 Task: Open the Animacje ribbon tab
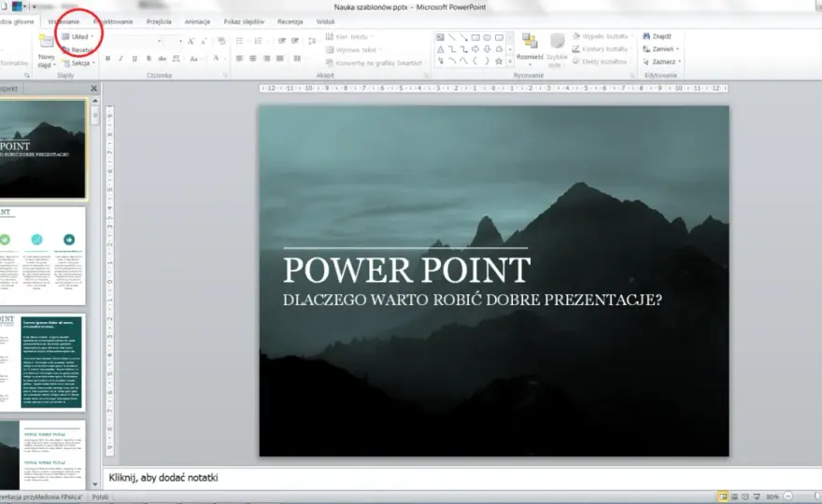tap(198, 21)
